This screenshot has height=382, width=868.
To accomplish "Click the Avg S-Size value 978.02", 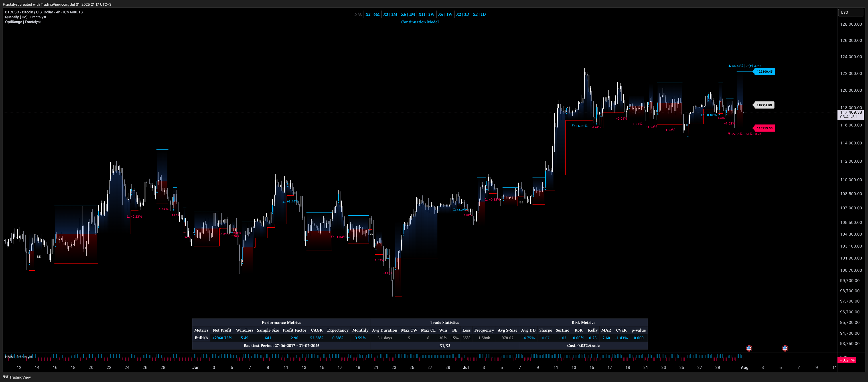I will tap(507, 338).
